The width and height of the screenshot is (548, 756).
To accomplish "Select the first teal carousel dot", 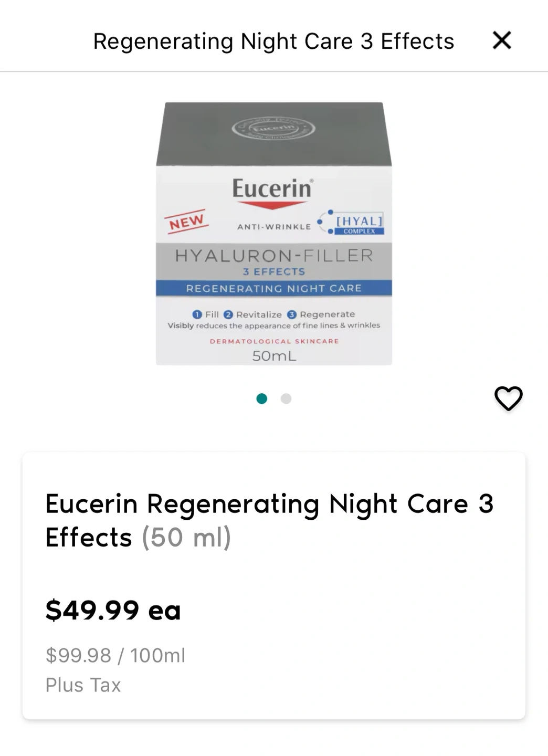I will tap(262, 399).
